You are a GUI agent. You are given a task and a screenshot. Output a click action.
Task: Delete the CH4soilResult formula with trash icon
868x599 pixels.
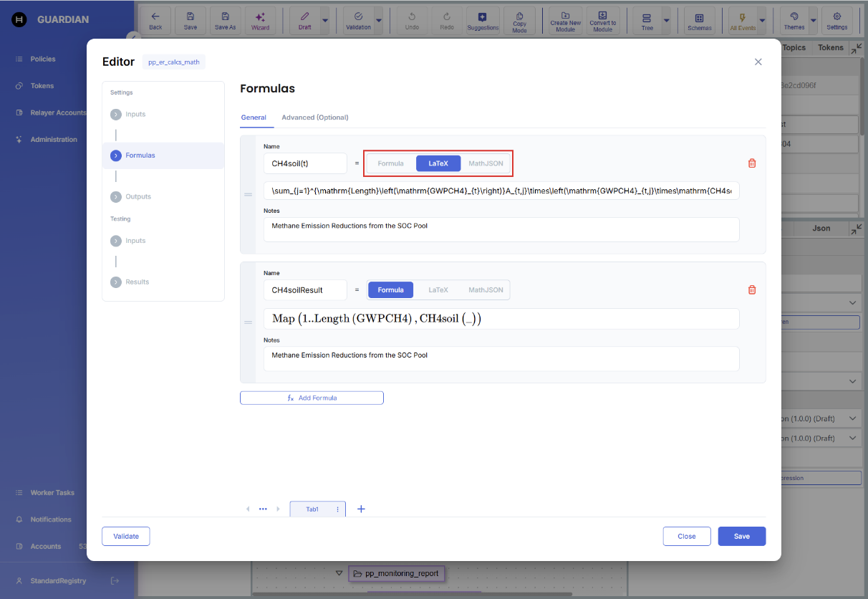(x=751, y=290)
